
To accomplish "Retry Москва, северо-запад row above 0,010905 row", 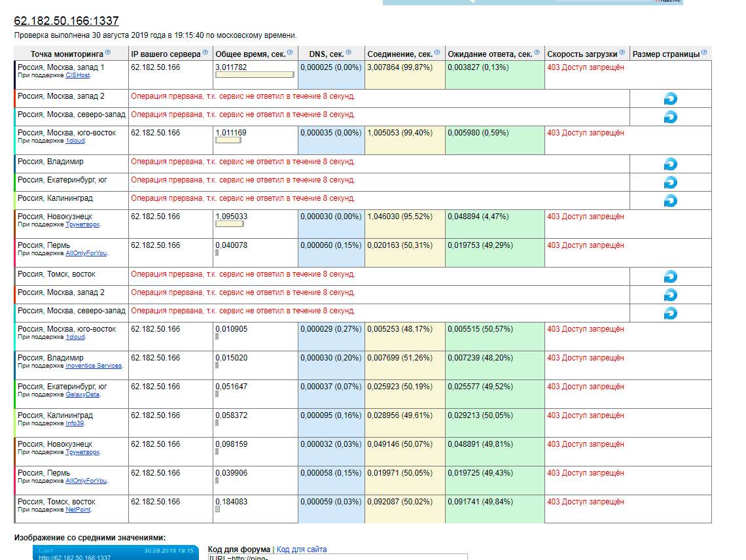I will 670,313.
